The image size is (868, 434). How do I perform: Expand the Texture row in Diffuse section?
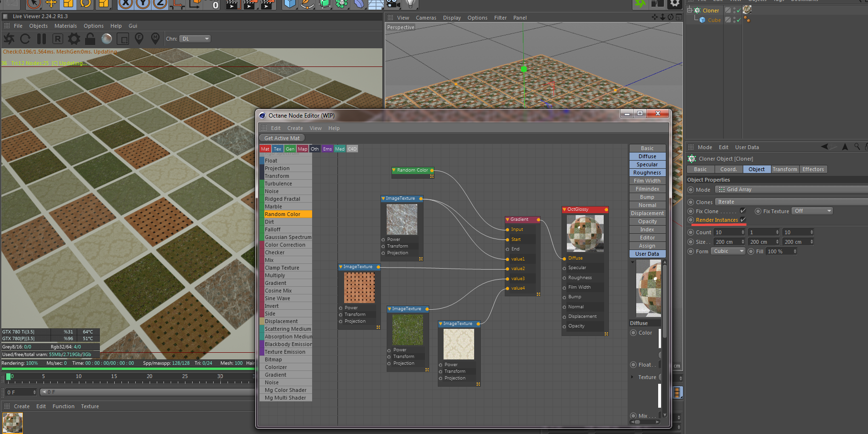point(632,377)
